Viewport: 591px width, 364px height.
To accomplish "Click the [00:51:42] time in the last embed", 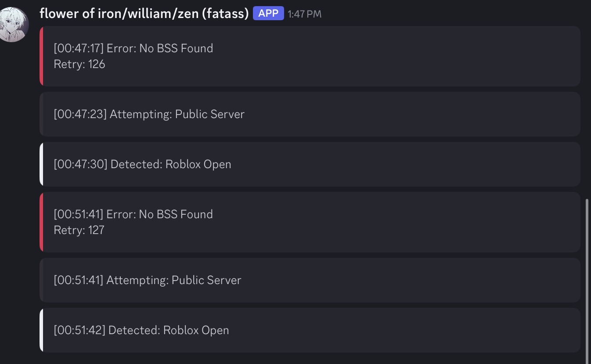I will [x=79, y=330].
